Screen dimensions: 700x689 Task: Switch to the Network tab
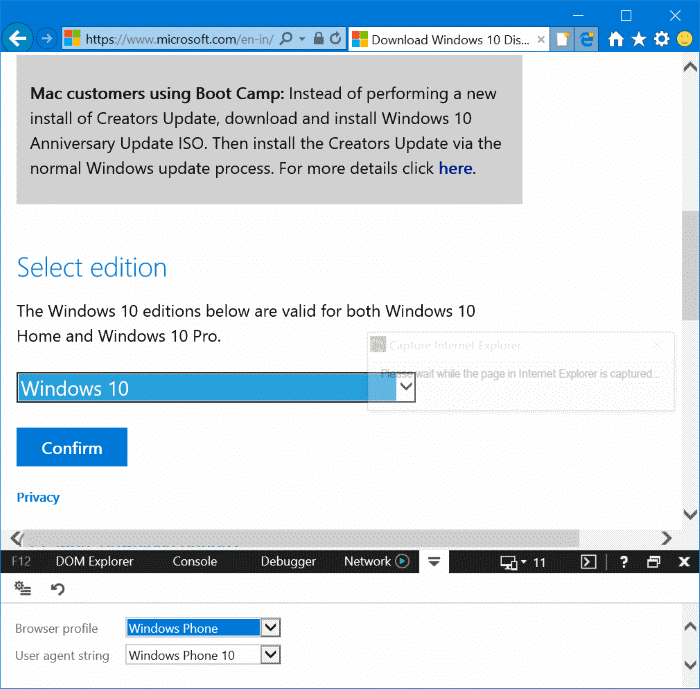coord(367,561)
